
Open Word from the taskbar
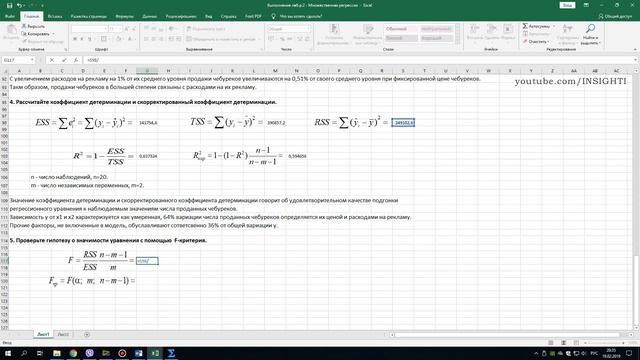pos(138,353)
